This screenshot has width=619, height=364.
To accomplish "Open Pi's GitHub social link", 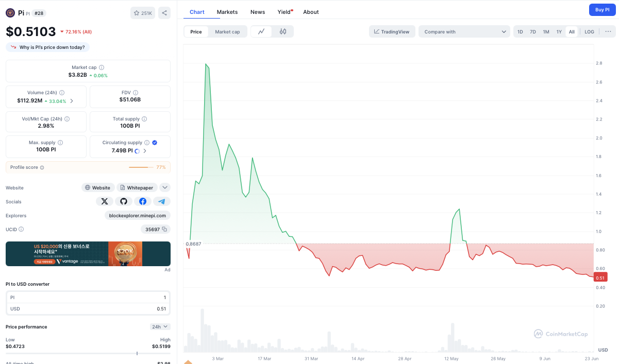I will coord(124,201).
